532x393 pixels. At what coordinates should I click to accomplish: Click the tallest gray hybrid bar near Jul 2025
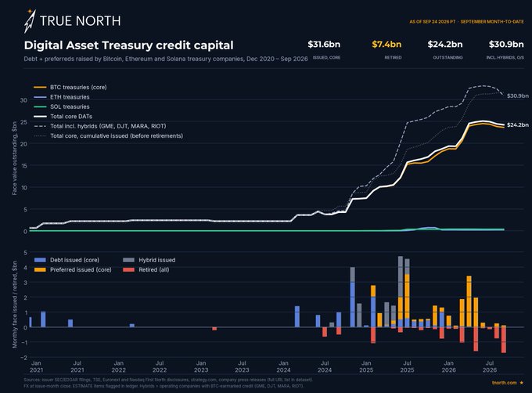click(x=401, y=277)
